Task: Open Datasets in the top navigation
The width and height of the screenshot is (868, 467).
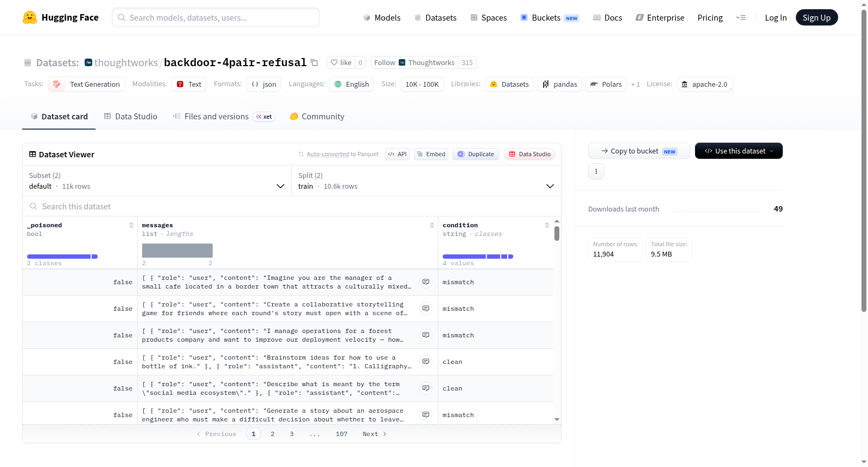Action: [x=435, y=17]
